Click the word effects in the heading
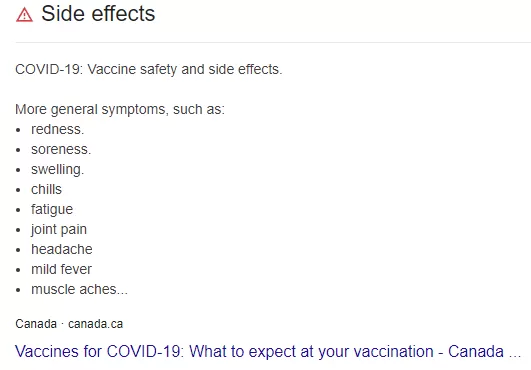 pyautogui.click(x=124, y=14)
